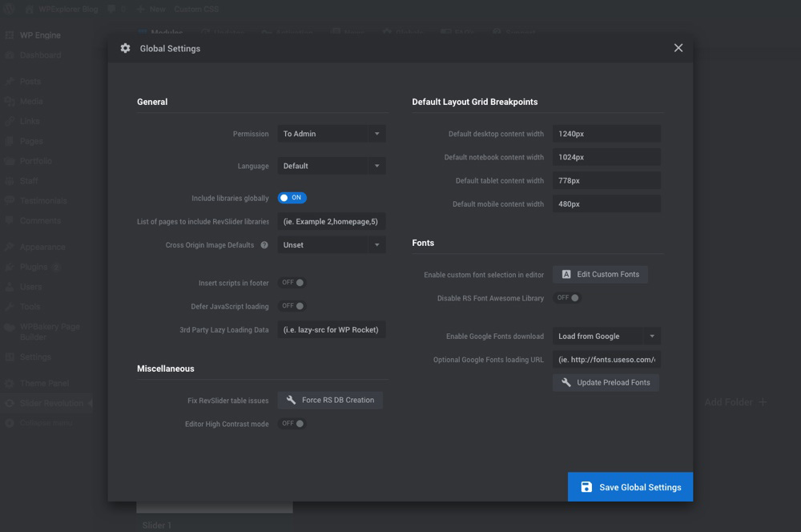
Task: Turn on Editor High Contrast mode
Action: pos(292,424)
